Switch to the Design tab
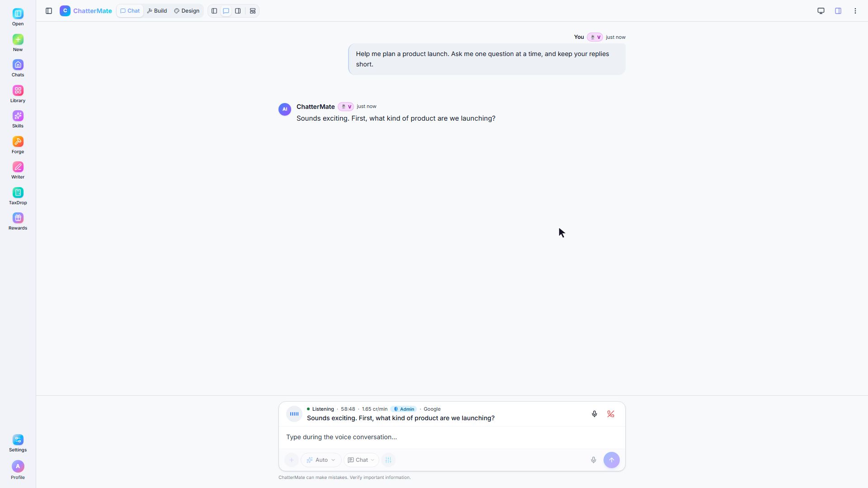This screenshot has width=868, height=488. pyautogui.click(x=187, y=11)
